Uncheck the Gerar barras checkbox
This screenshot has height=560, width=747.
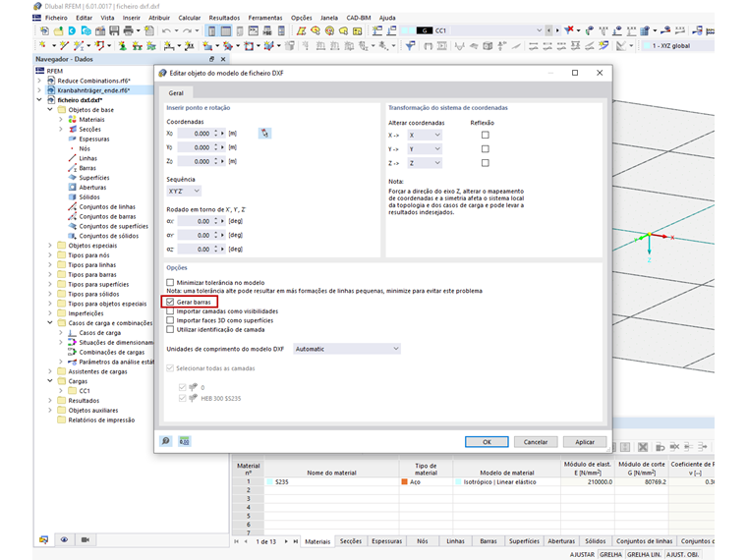170,302
